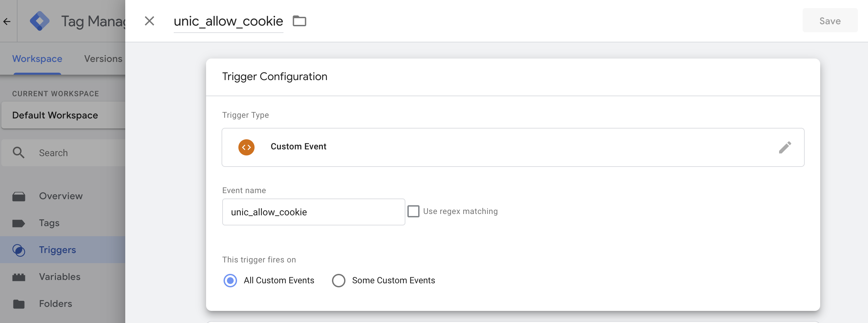The image size is (868, 323).
Task: Go to Tags in the sidebar
Action: [x=49, y=223]
